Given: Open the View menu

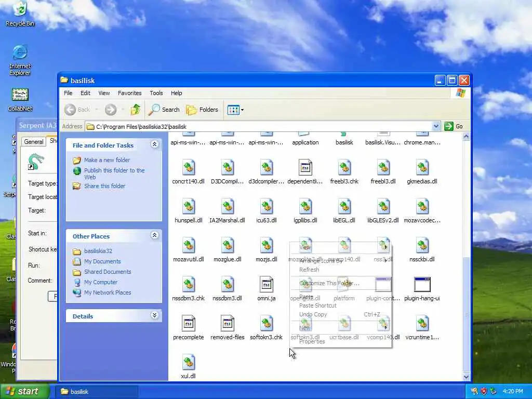Looking at the screenshot, I should tap(104, 93).
